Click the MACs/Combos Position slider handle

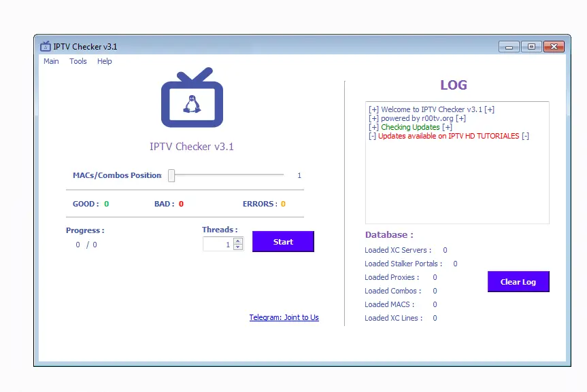coord(171,175)
